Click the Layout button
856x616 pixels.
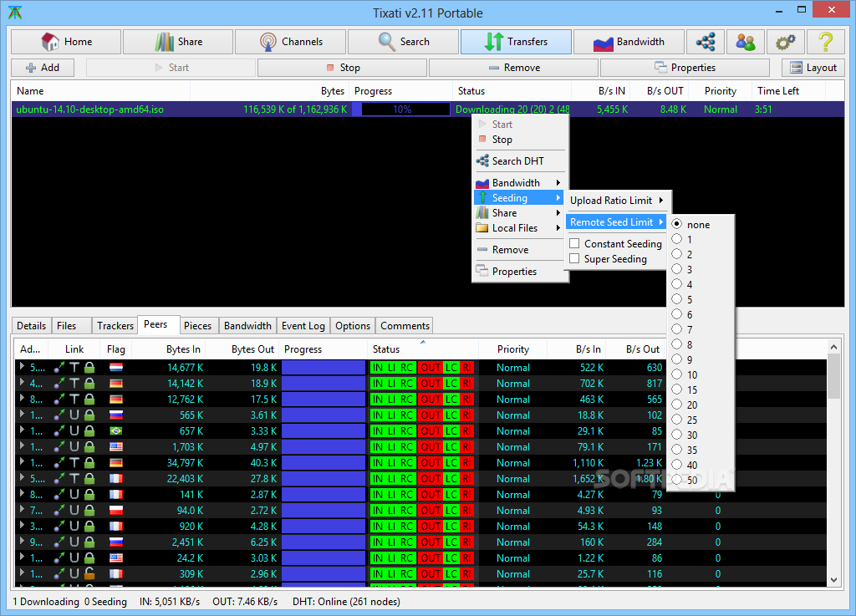813,68
